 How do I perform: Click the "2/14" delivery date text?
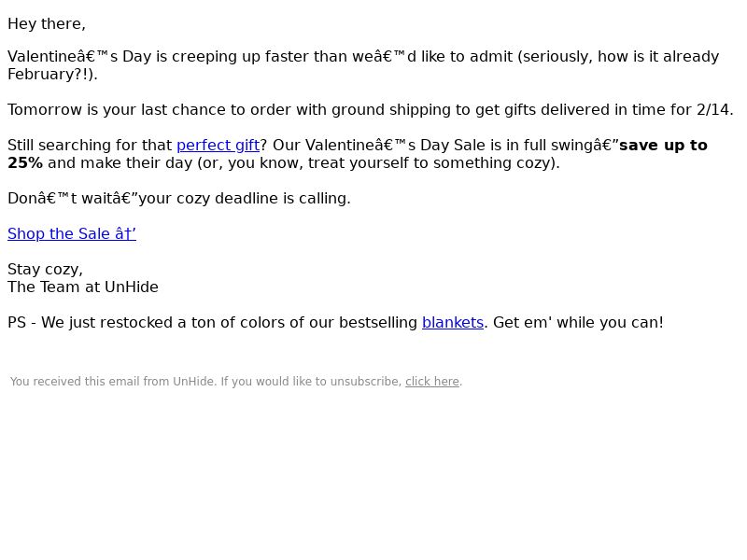pos(713,110)
